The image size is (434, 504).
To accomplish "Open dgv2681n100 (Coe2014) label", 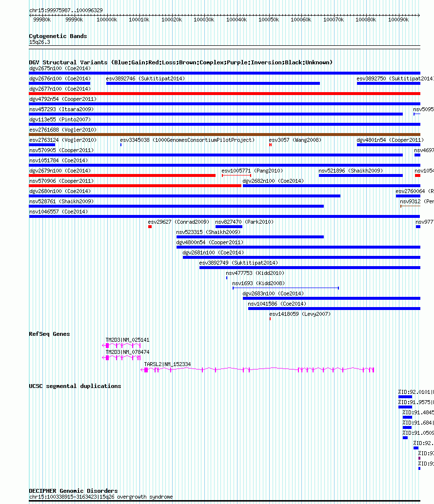I will pos(213,253).
